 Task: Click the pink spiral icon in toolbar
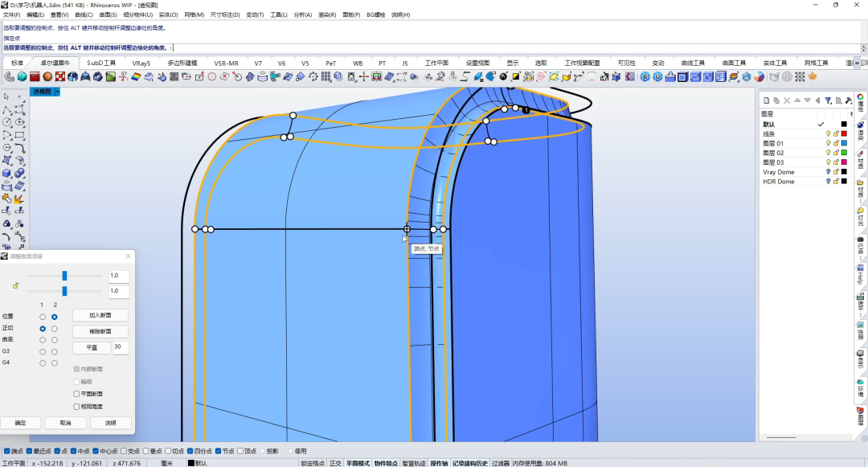(541, 77)
